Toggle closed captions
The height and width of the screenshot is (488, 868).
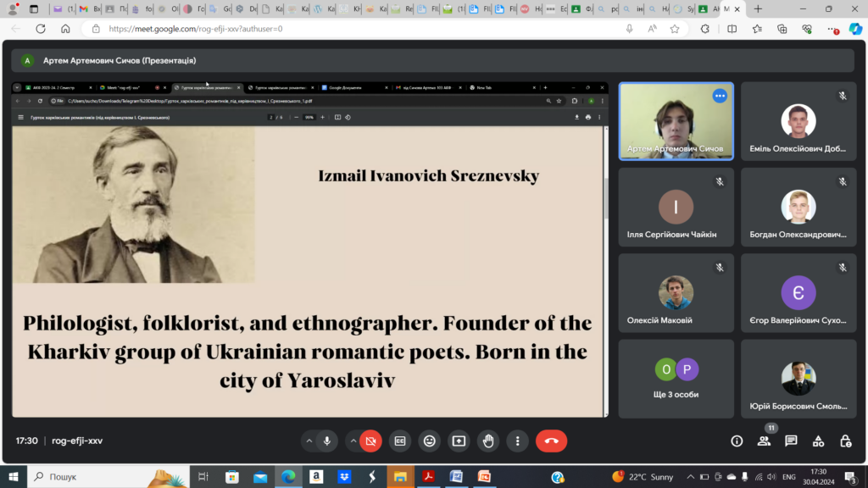[399, 441]
